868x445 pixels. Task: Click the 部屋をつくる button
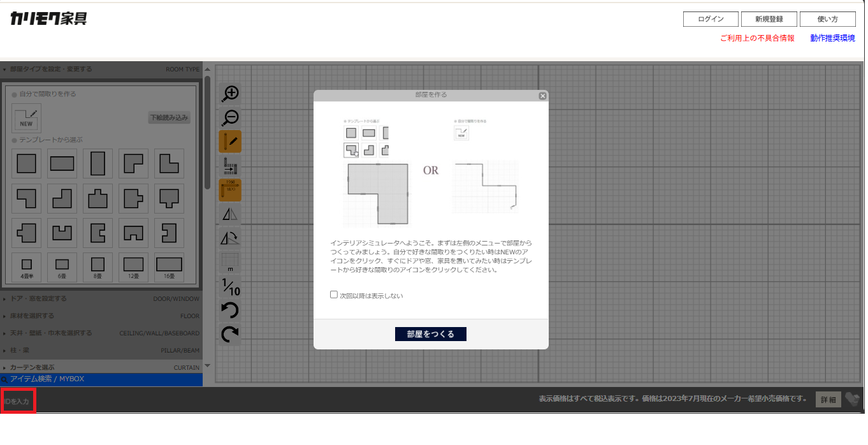(x=431, y=334)
